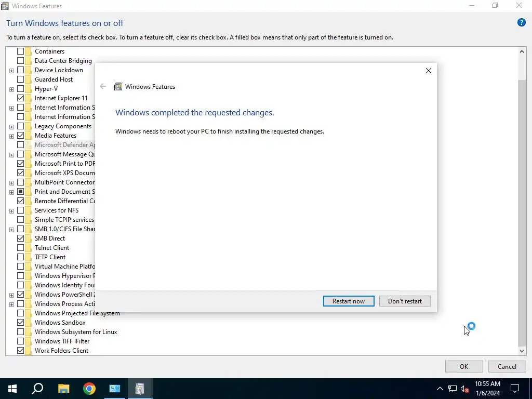The image size is (532, 399).
Task: Open taskbar search magnifier
Action: click(37, 389)
